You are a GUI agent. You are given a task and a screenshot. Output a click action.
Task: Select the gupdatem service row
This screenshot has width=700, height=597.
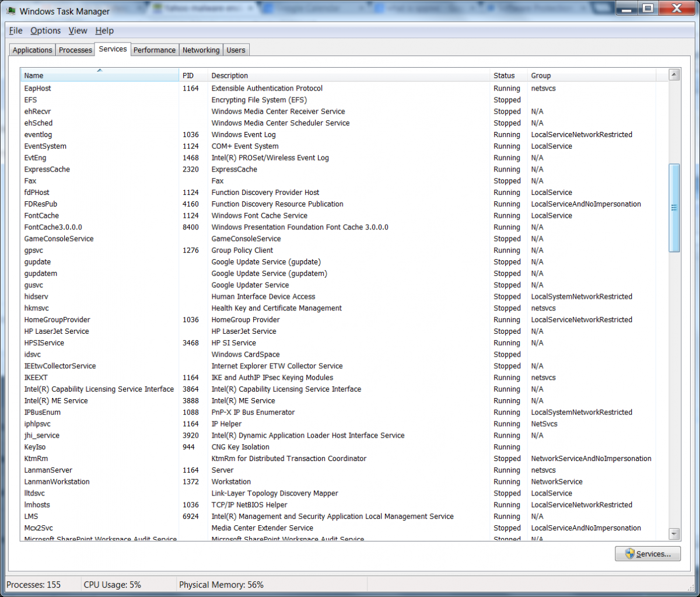(x=344, y=273)
